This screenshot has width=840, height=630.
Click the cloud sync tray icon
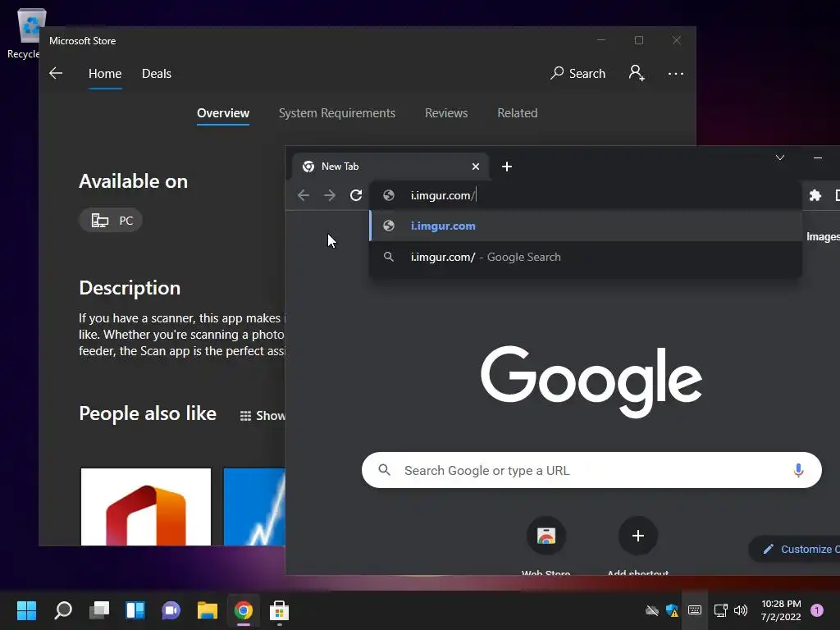(x=652, y=610)
